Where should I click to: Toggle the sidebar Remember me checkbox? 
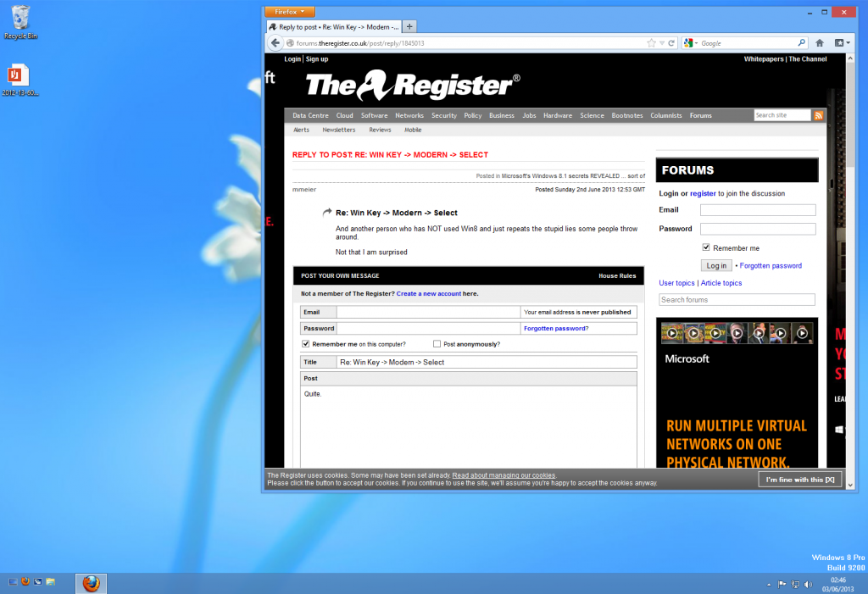point(706,247)
